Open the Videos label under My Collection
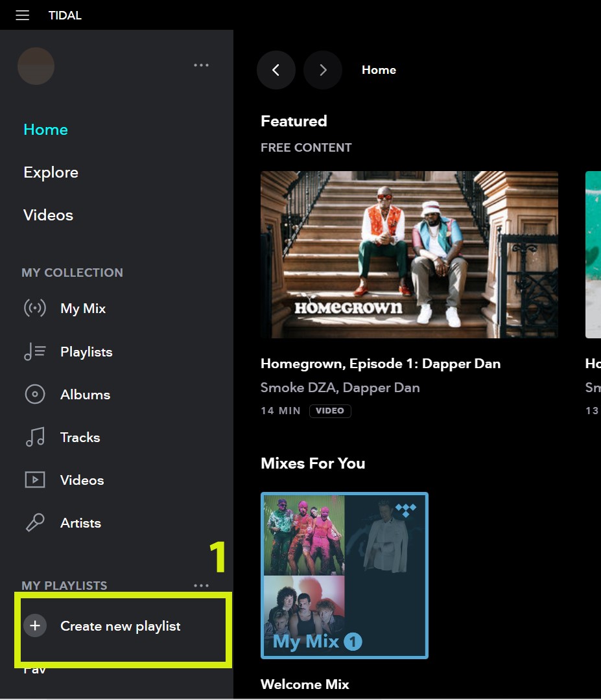601x700 pixels. click(82, 480)
